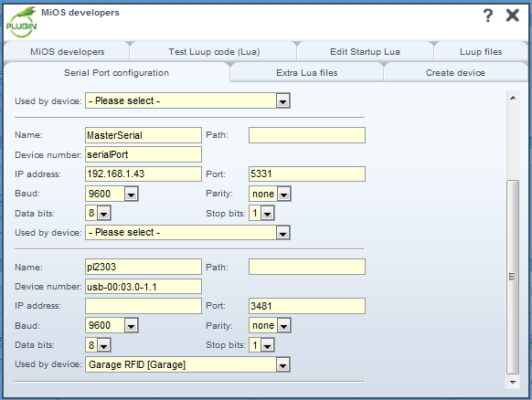Viewport: 532px width, 400px height.
Task: Open Data bits dropdown for pl2303
Action: click(x=98, y=345)
